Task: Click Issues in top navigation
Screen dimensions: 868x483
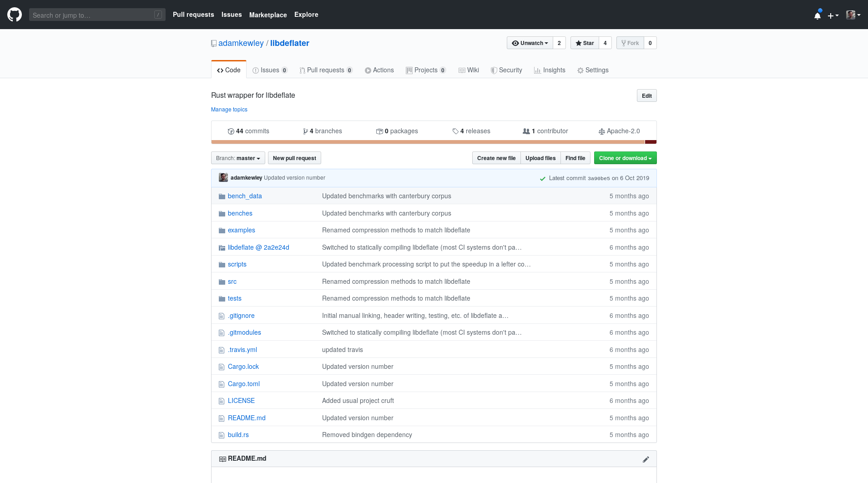Action: (x=232, y=15)
